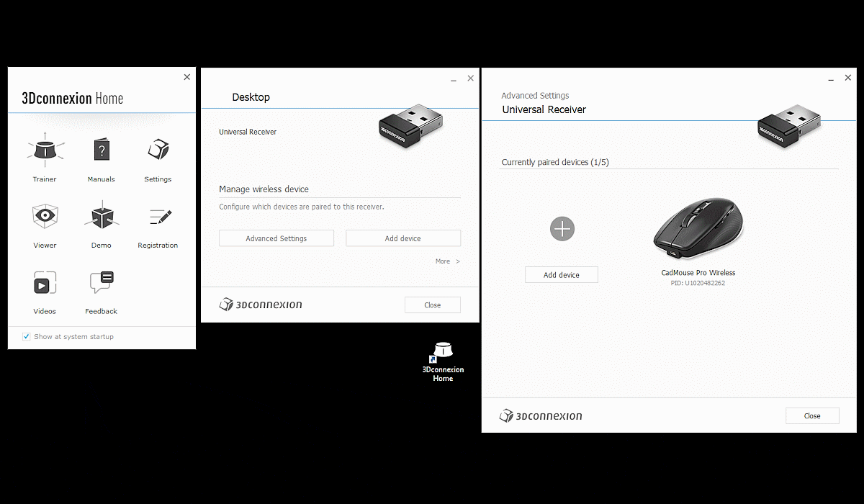The width and height of the screenshot is (864, 504).
Task: Open the Videos play icon
Action: pos(45,282)
